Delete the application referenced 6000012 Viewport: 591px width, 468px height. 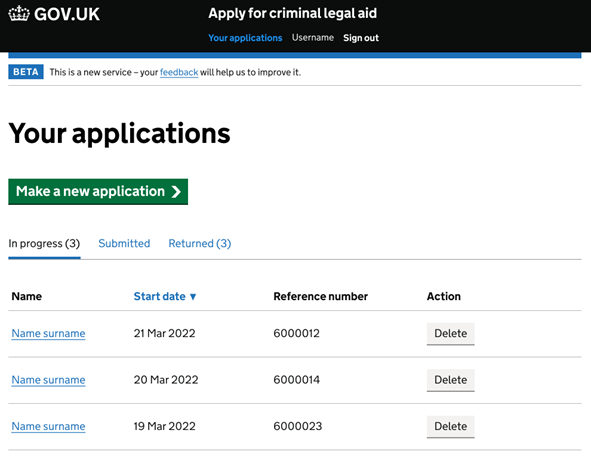(450, 333)
